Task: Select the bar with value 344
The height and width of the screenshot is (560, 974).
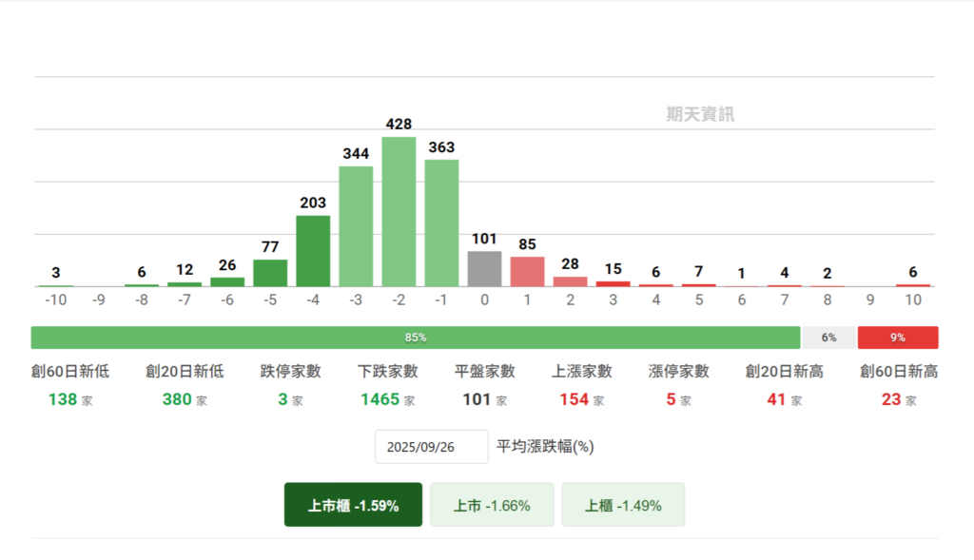Action: coord(356,226)
